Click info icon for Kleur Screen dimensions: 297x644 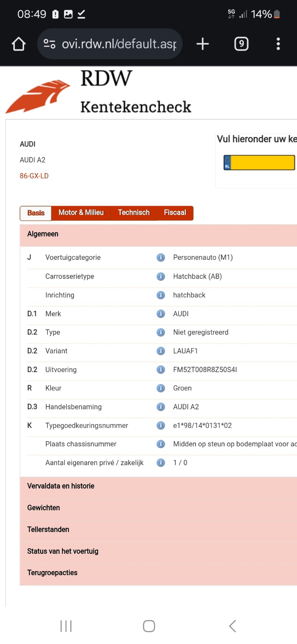pos(161,388)
